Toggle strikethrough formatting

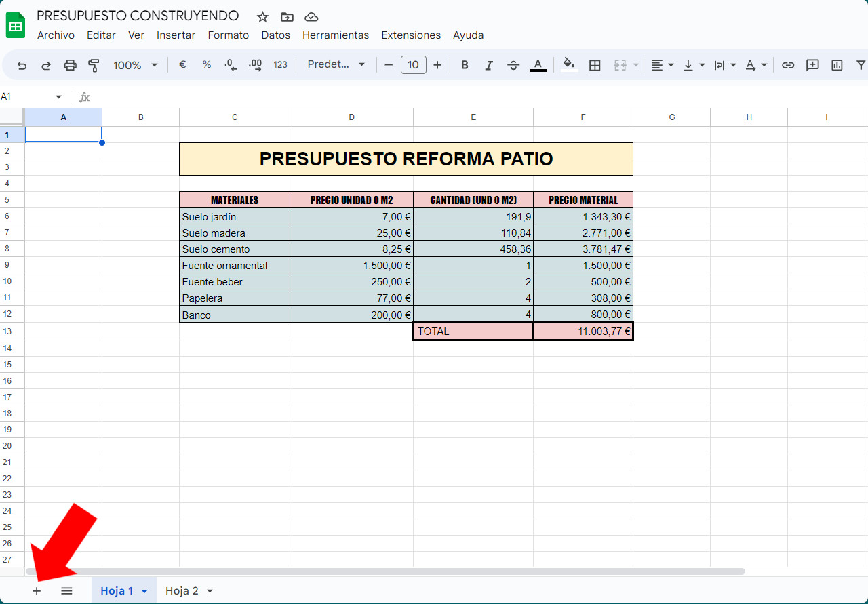coord(513,65)
